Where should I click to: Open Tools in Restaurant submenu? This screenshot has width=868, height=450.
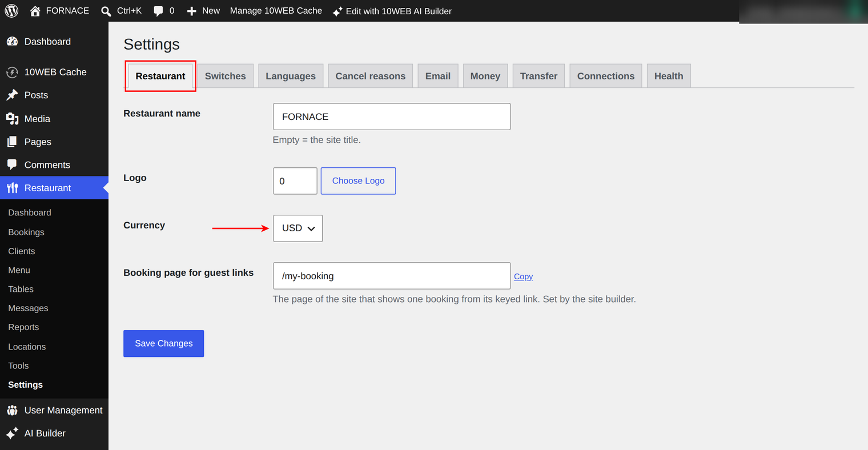click(18, 365)
